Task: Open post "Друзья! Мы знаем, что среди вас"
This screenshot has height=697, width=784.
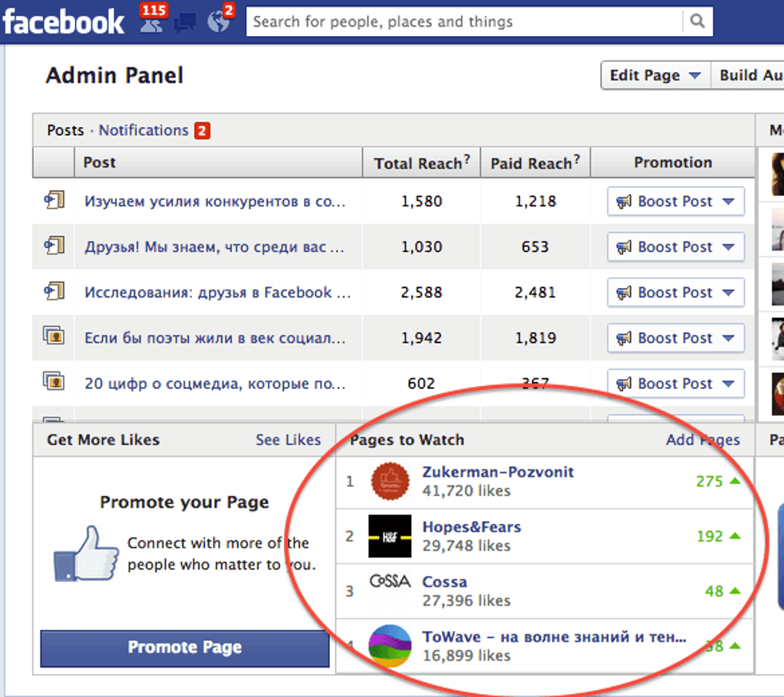Action: pyautogui.click(x=214, y=247)
